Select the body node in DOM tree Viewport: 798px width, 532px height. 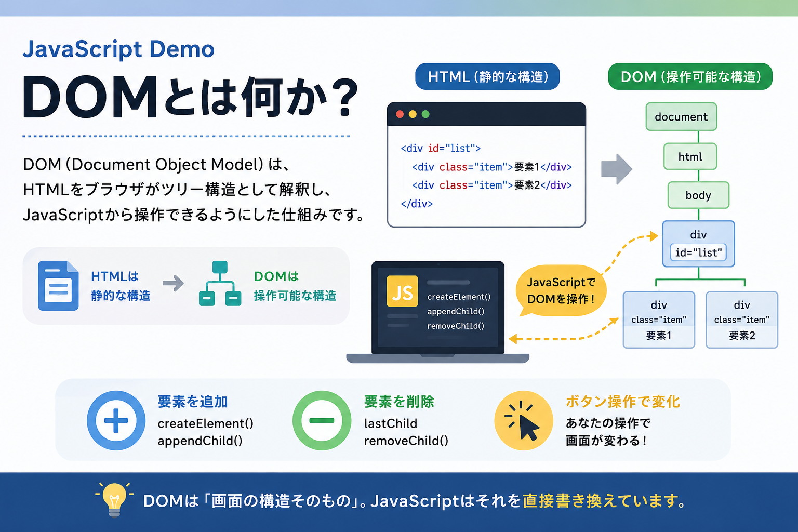pos(698,195)
